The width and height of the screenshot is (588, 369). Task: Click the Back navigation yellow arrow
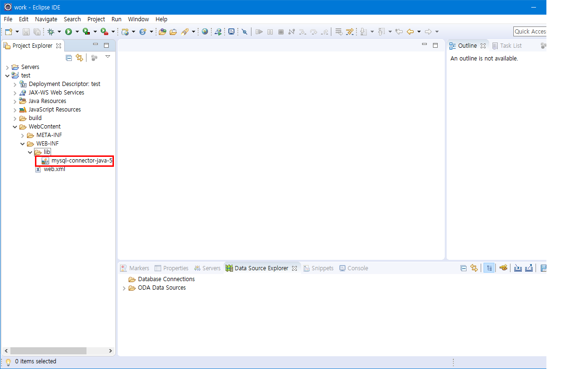(410, 32)
